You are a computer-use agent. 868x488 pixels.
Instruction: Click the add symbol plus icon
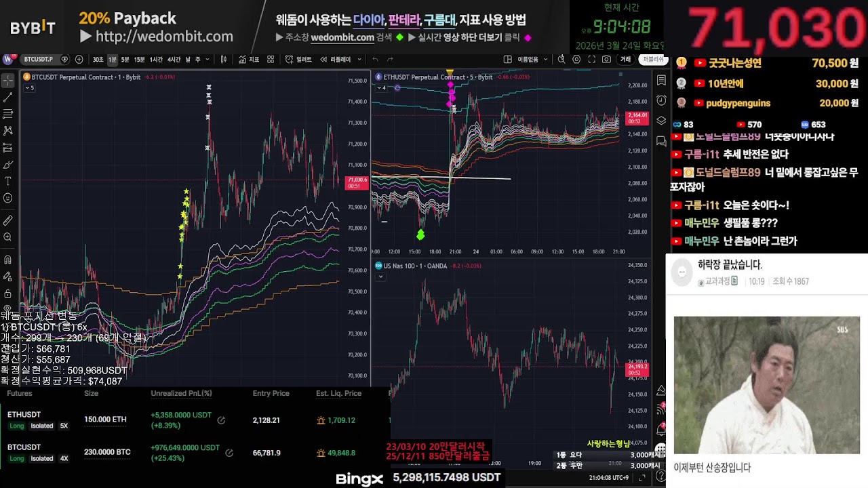[79, 59]
